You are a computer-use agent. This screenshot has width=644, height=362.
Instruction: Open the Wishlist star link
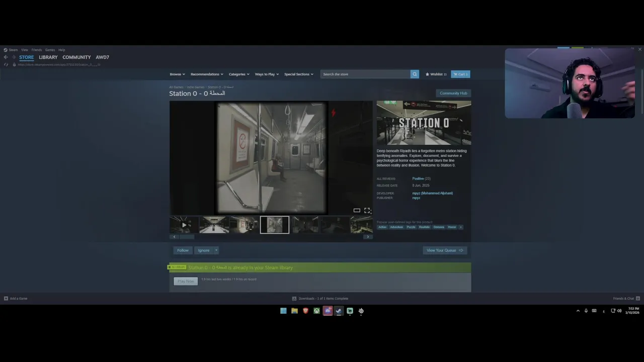[x=436, y=74]
